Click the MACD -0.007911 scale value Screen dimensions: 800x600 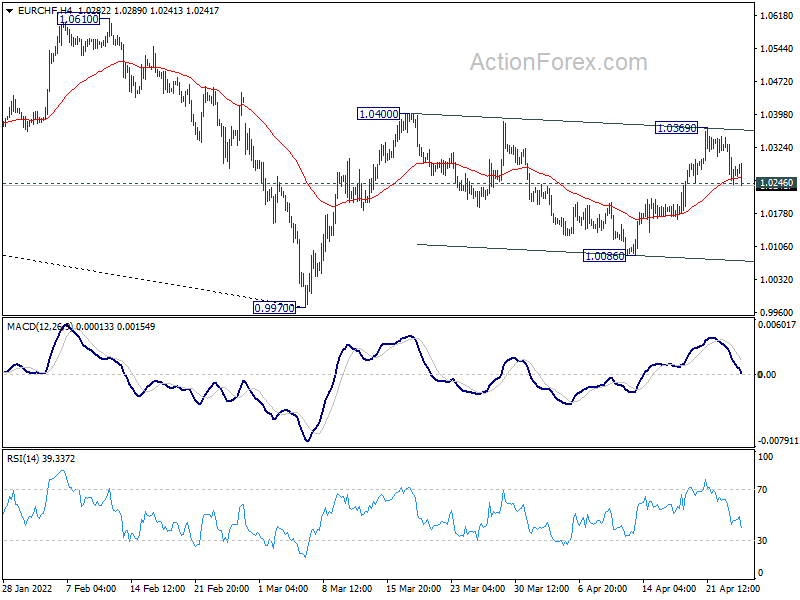(778, 440)
